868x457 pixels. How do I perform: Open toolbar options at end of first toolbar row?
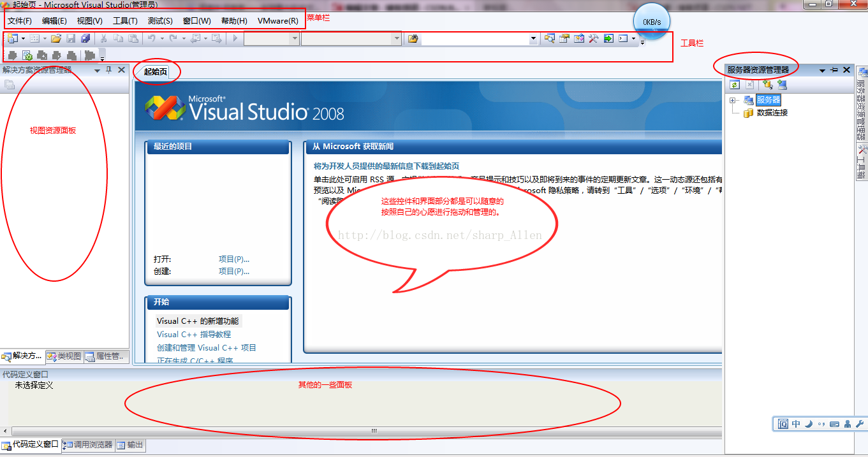click(x=642, y=43)
